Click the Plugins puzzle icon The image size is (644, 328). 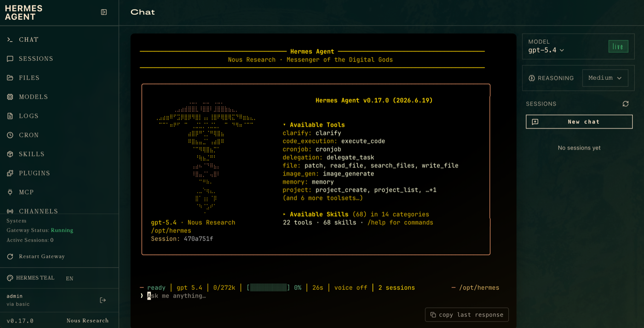10,173
